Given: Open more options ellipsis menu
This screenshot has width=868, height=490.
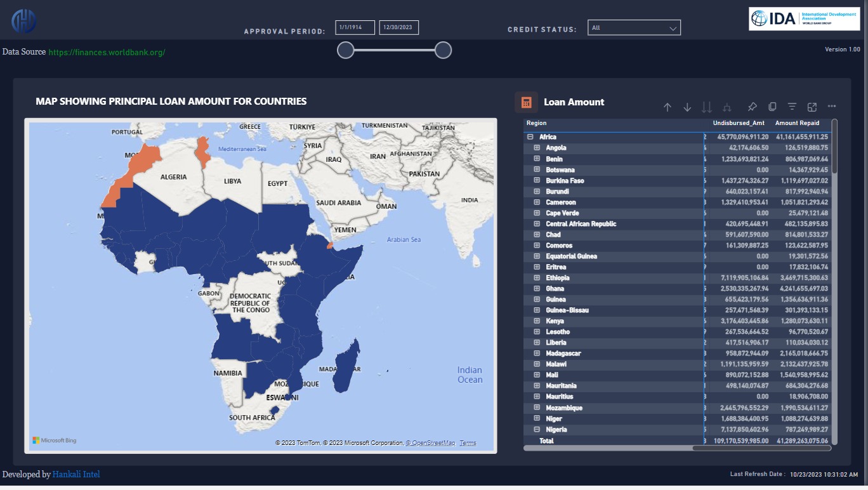Looking at the screenshot, I should click(832, 107).
